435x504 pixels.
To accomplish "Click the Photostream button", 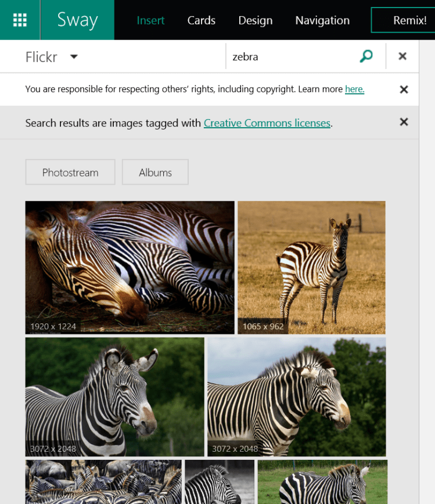I will tap(70, 172).
